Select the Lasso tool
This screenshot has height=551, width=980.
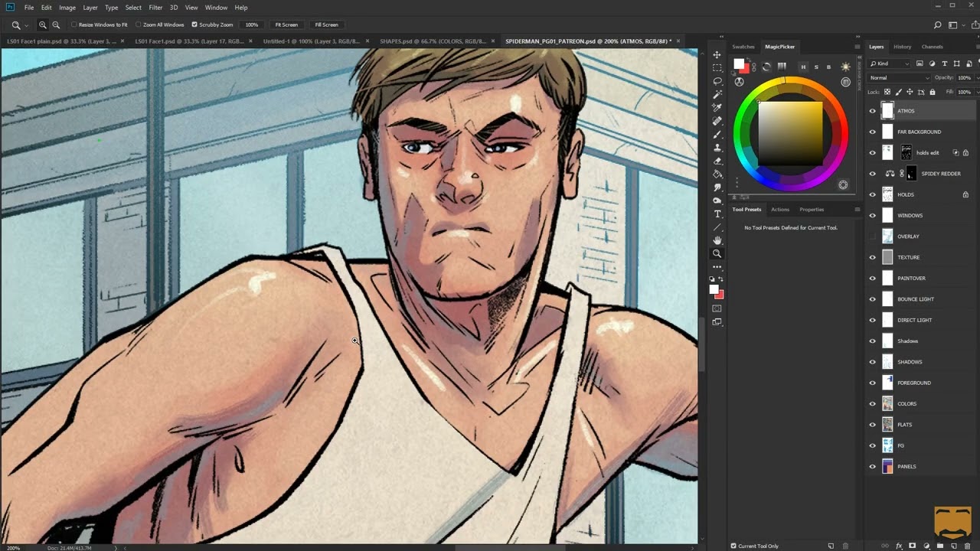click(x=717, y=81)
